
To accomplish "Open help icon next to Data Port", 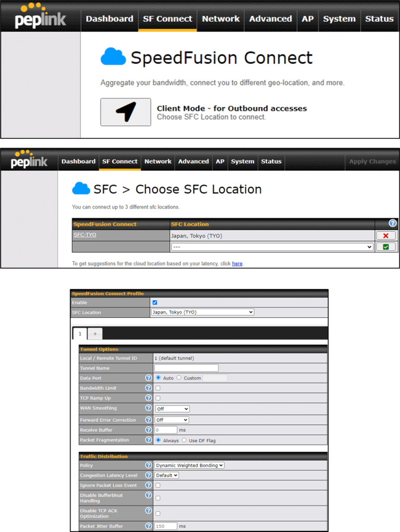I will point(149,378).
